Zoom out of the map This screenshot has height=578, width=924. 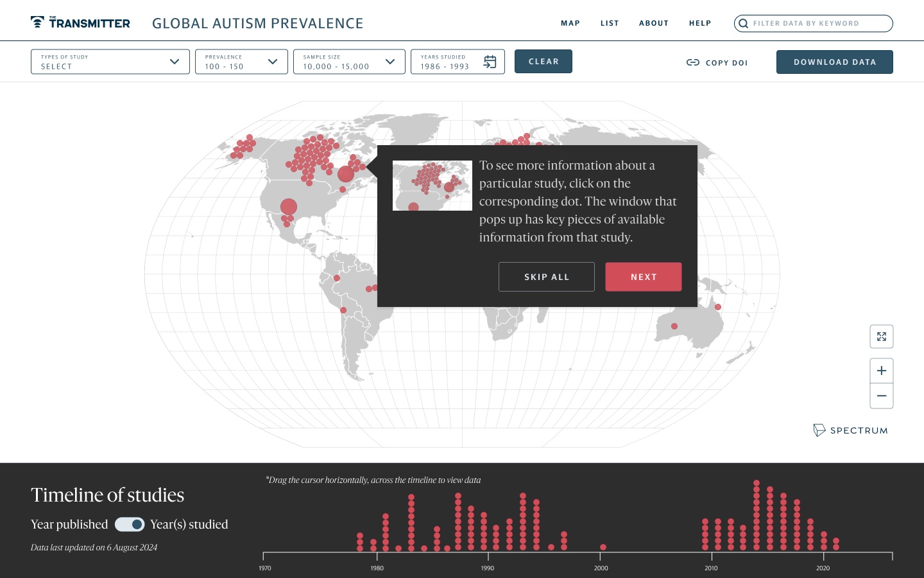click(x=882, y=396)
